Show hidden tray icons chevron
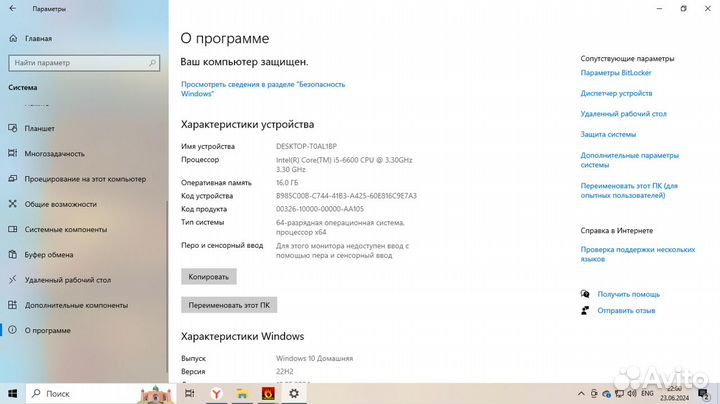The width and height of the screenshot is (720, 404). (581, 394)
